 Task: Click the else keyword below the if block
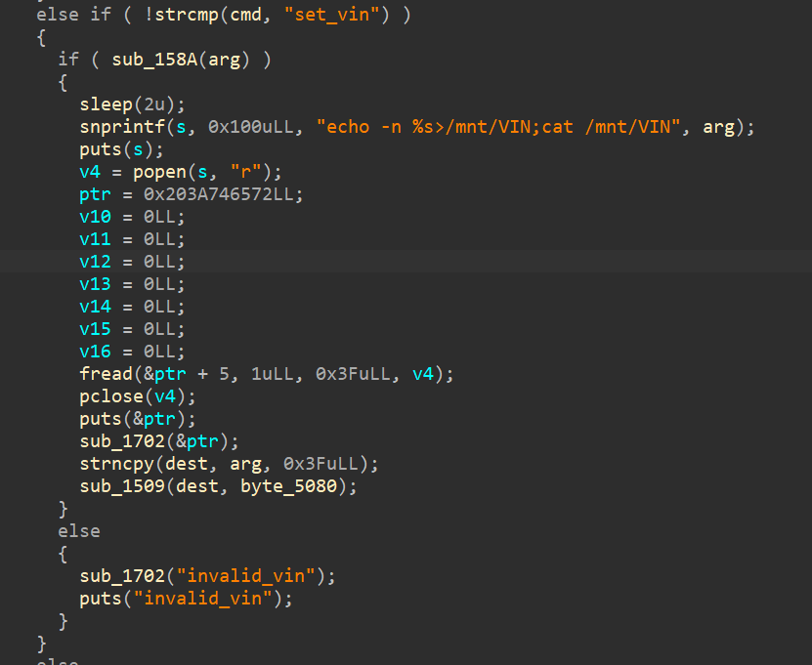click(x=79, y=531)
